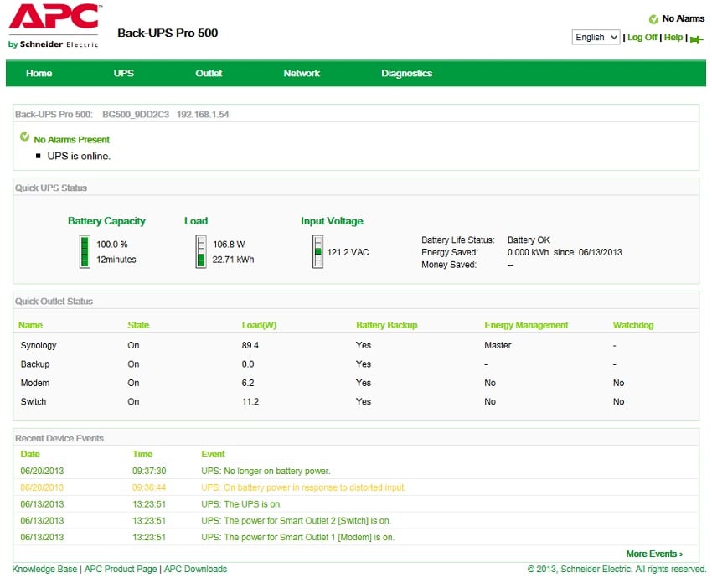
Task: Select the Backup outlet name
Action: click(35, 364)
